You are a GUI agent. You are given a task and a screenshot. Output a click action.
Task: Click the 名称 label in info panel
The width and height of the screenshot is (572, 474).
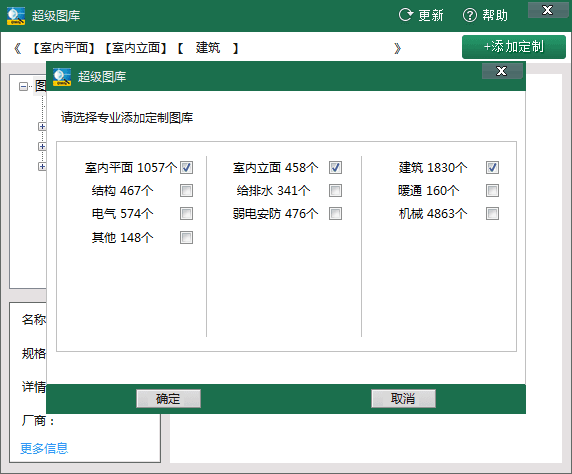pyautogui.click(x=34, y=320)
